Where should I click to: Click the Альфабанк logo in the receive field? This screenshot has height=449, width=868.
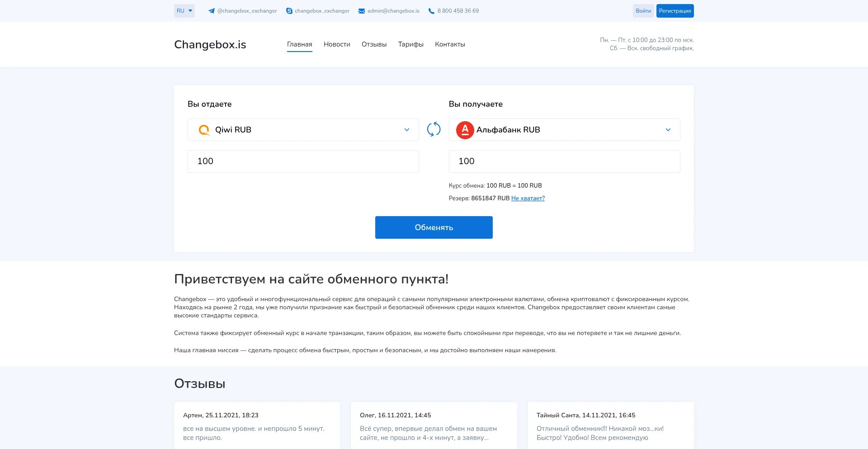tap(465, 130)
